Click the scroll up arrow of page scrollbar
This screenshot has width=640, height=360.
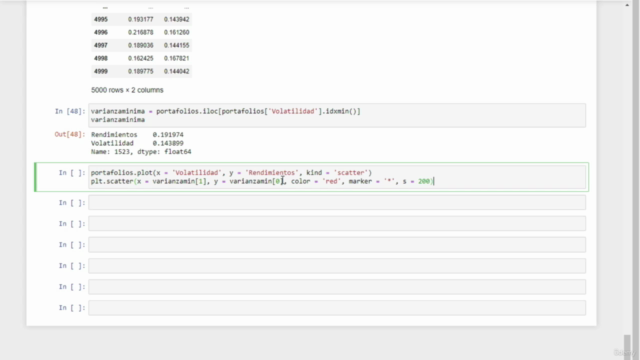627,5
